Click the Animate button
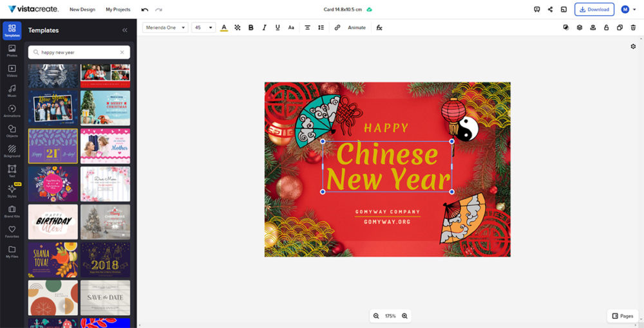 tap(357, 28)
